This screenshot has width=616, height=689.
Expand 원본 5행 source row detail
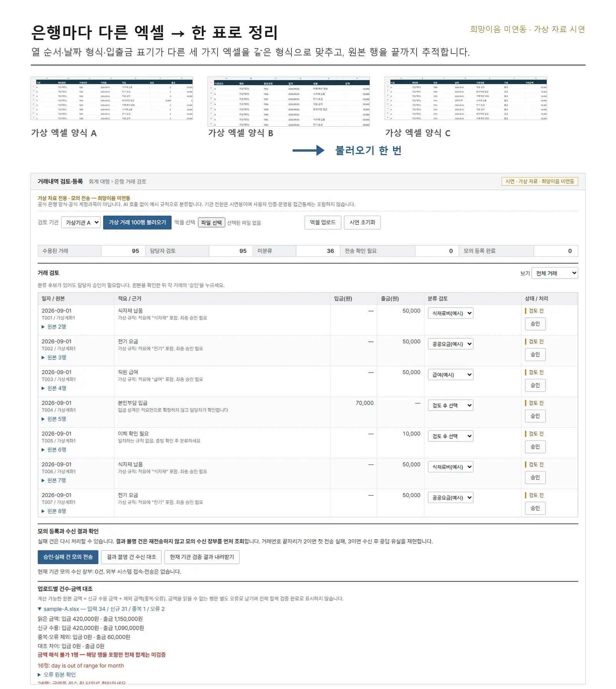point(54,419)
